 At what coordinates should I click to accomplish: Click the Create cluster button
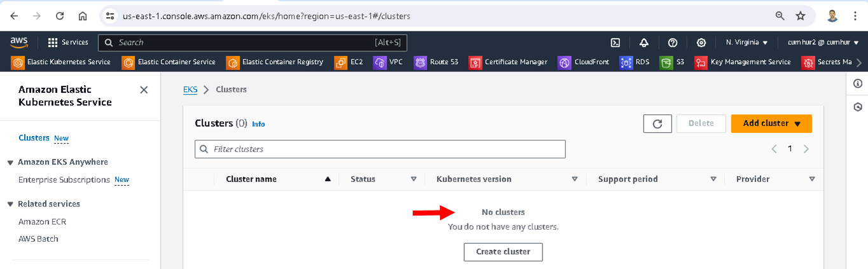click(x=503, y=252)
